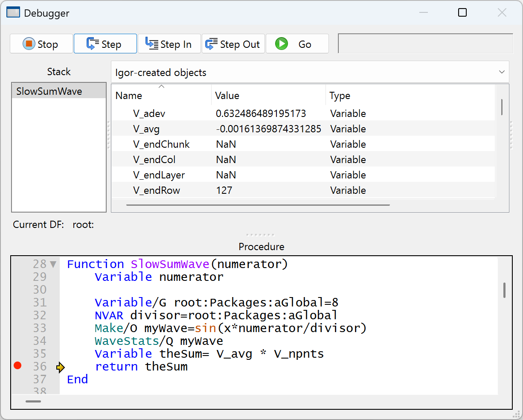Set a breakpoint in margin at line 33
Viewport: 523px width, 420px height.
[17, 328]
